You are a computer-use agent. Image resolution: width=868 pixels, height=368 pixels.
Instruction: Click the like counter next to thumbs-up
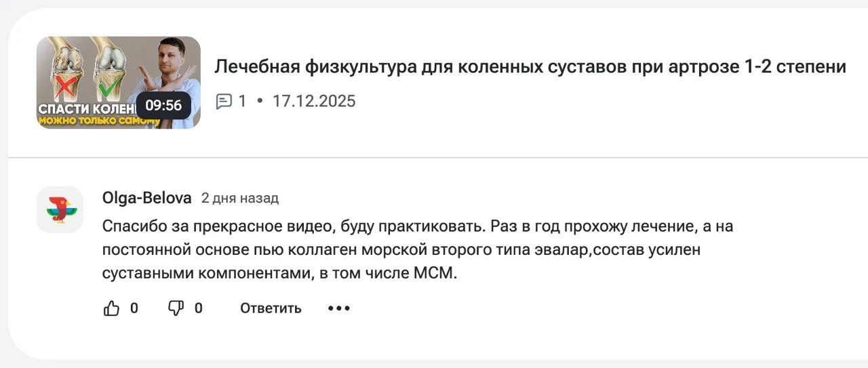[x=134, y=308]
